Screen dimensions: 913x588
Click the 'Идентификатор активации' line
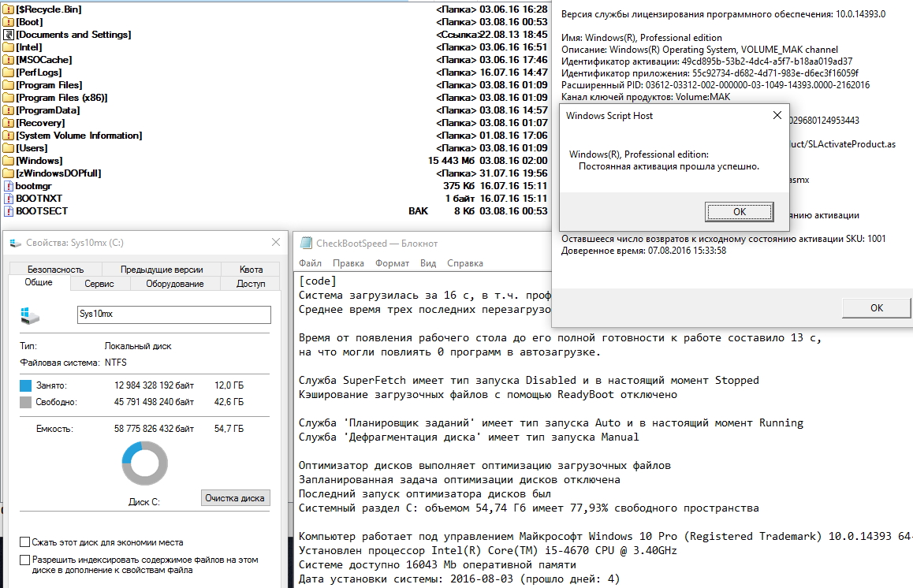tap(707, 61)
